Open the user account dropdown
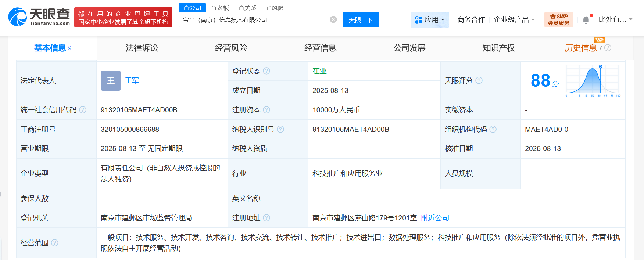This screenshot has height=260, width=644. [615, 19]
